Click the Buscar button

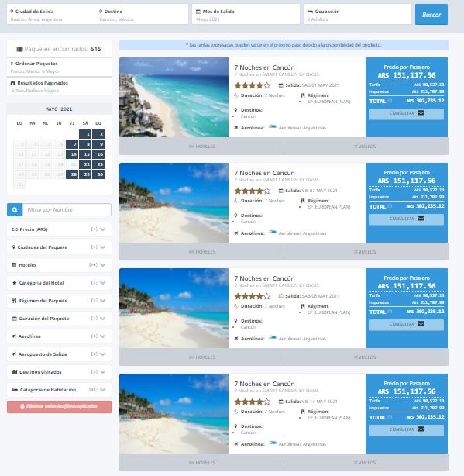431,15
